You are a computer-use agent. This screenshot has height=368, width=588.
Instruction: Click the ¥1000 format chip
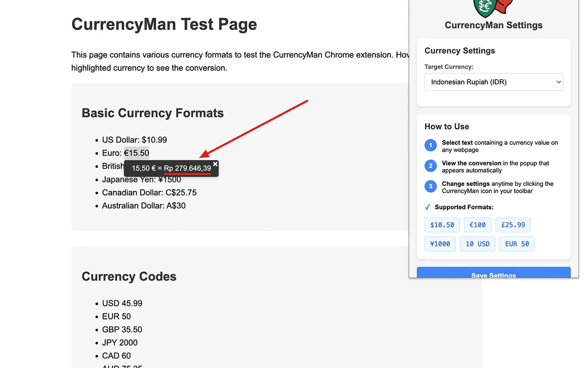pos(440,244)
